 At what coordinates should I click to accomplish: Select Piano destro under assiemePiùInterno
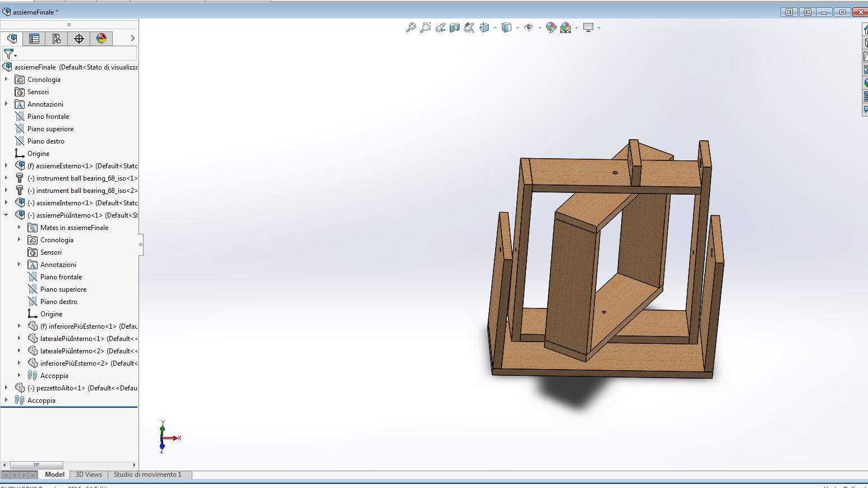coord(59,301)
